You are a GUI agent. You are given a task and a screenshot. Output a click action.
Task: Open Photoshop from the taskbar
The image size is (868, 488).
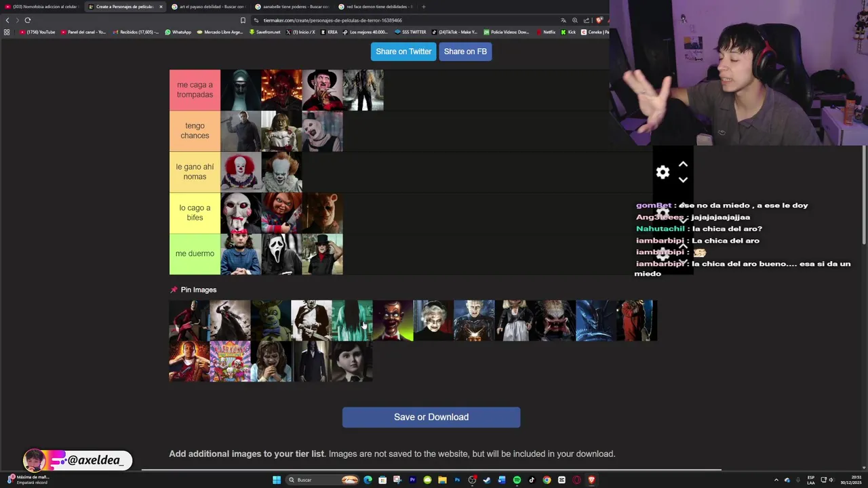click(x=457, y=480)
